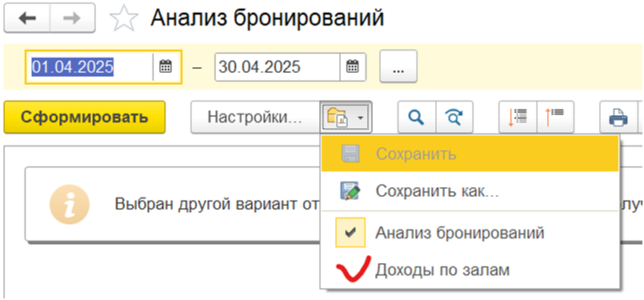This screenshot has width=644, height=300.
Task: Click the magnifier find icon
Action: (x=417, y=117)
